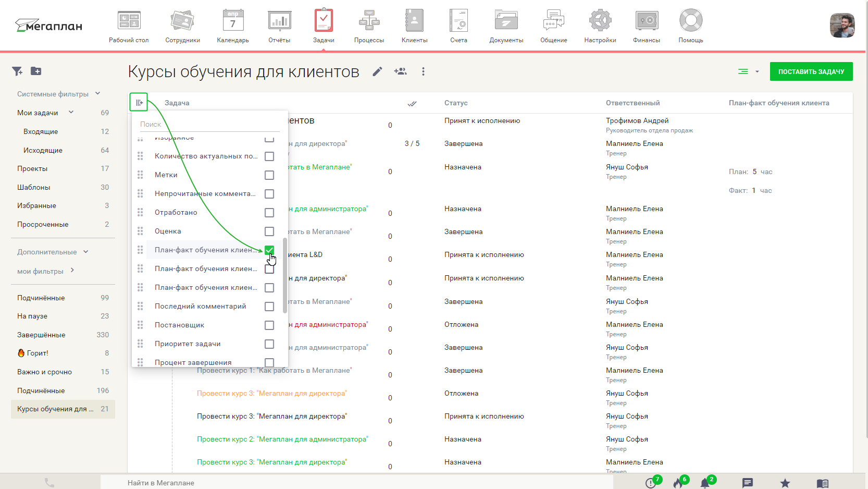
Task: Check the Приоритет задачи checkbox
Action: 269,344
